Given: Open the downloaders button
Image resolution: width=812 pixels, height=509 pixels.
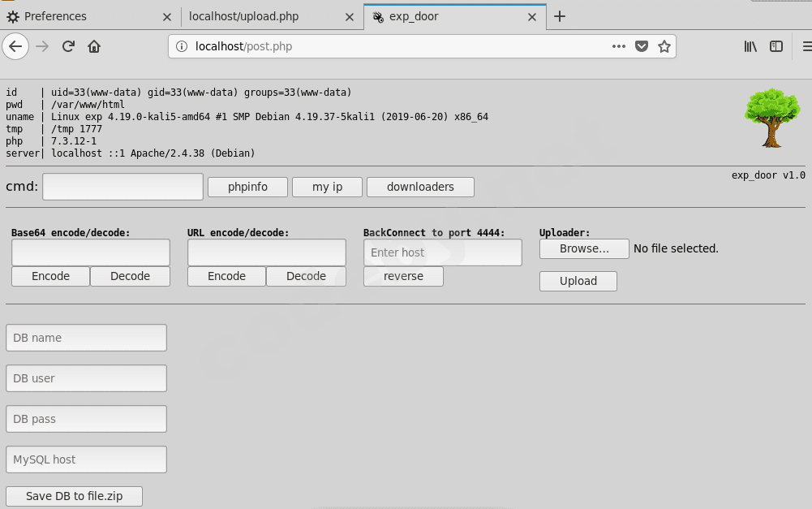Looking at the screenshot, I should pyautogui.click(x=420, y=187).
